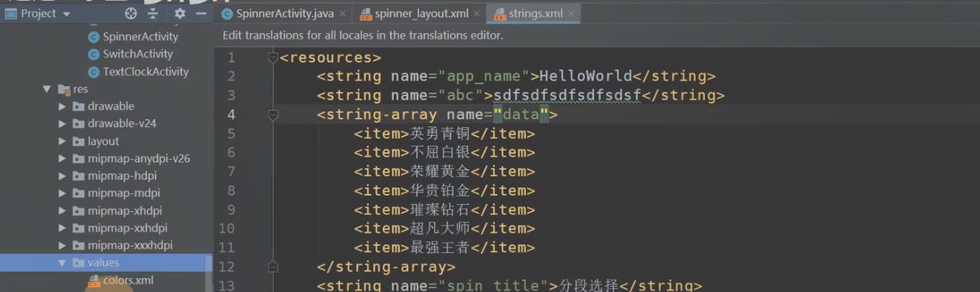Image resolution: width=980 pixels, height=292 pixels.
Task: Click the text HelloWorld in line 2
Action: (x=586, y=76)
